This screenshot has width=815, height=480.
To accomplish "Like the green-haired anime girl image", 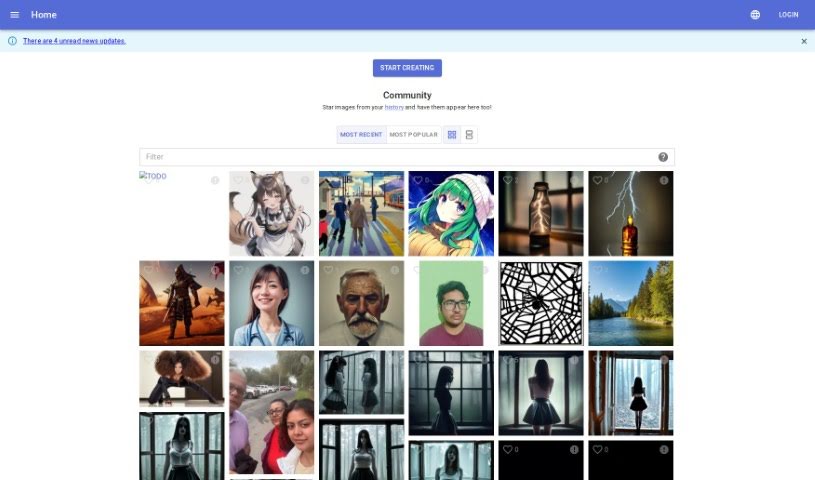I will pos(418,181).
